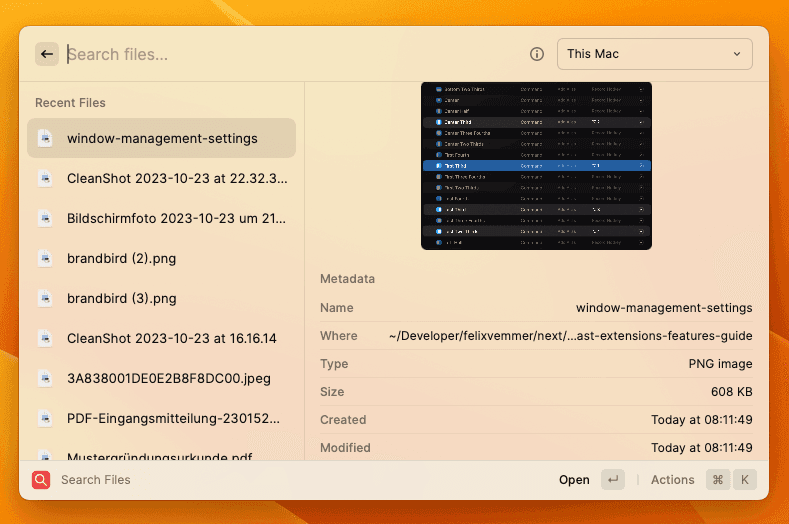The height and width of the screenshot is (524, 789).
Task: Click the back arrow button
Action: 47,54
